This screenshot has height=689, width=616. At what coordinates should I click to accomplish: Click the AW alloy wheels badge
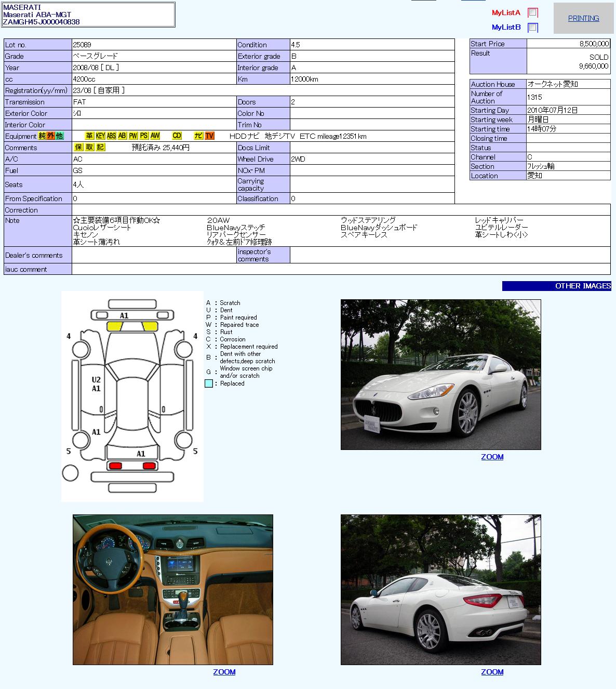tap(155, 136)
